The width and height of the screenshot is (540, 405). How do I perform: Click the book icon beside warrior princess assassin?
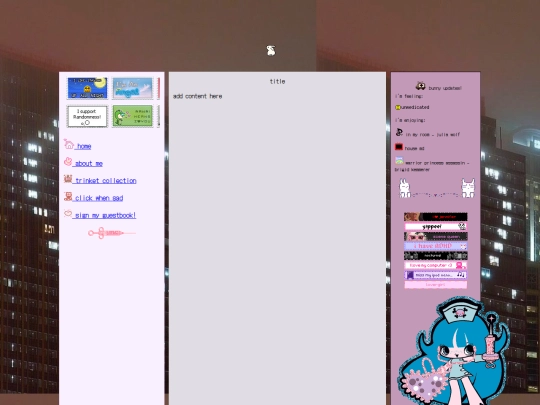pyautogui.click(x=399, y=160)
